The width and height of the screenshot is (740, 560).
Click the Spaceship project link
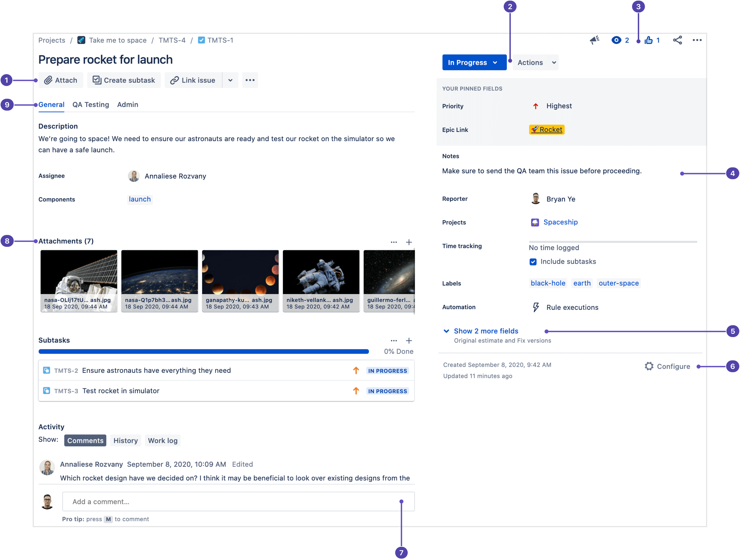pyautogui.click(x=562, y=222)
